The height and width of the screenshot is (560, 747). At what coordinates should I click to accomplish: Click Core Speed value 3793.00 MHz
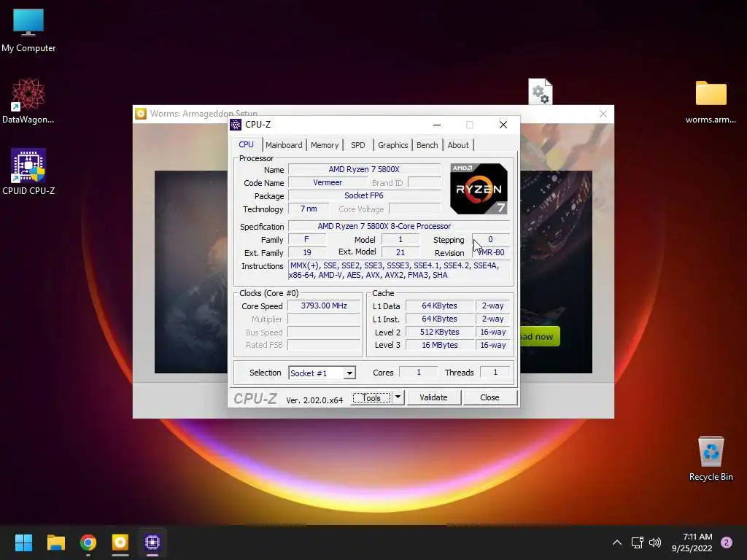pos(324,306)
